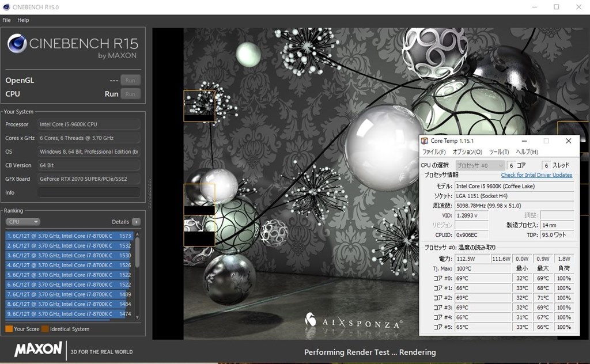Open ranking Details arrow button

point(136,222)
